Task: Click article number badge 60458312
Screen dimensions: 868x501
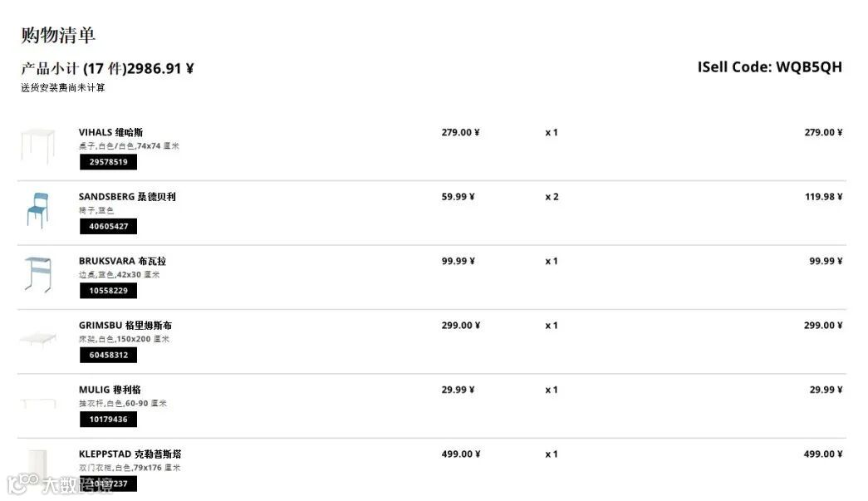Action: (109, 355)
